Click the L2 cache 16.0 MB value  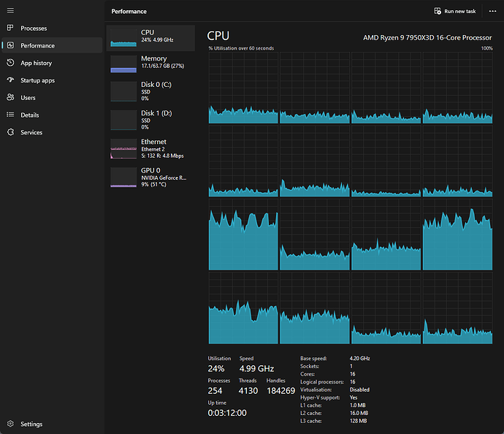tap(359, 413)
